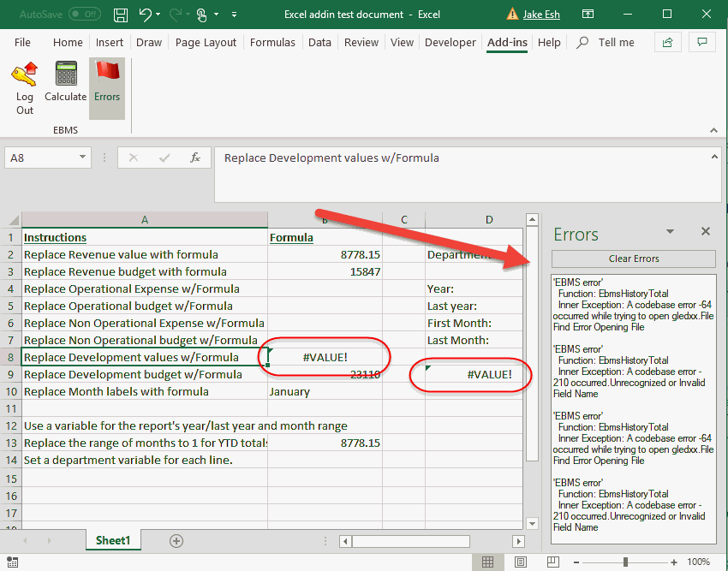Switch to the Home tab

tap(68, 43)
